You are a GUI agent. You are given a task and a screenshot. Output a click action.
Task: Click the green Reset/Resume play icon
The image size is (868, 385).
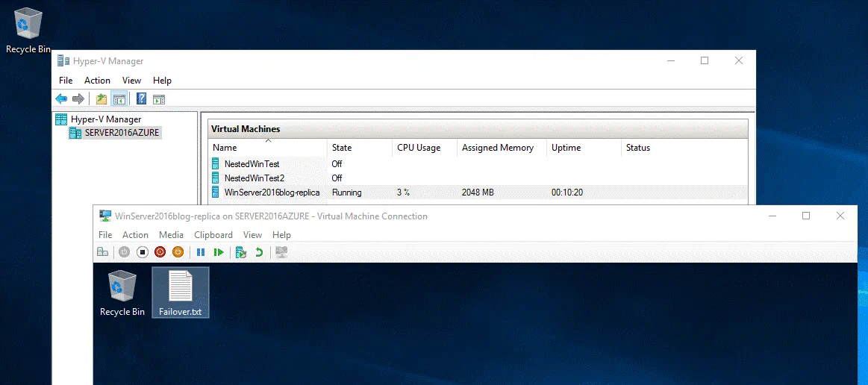(219, 252)
